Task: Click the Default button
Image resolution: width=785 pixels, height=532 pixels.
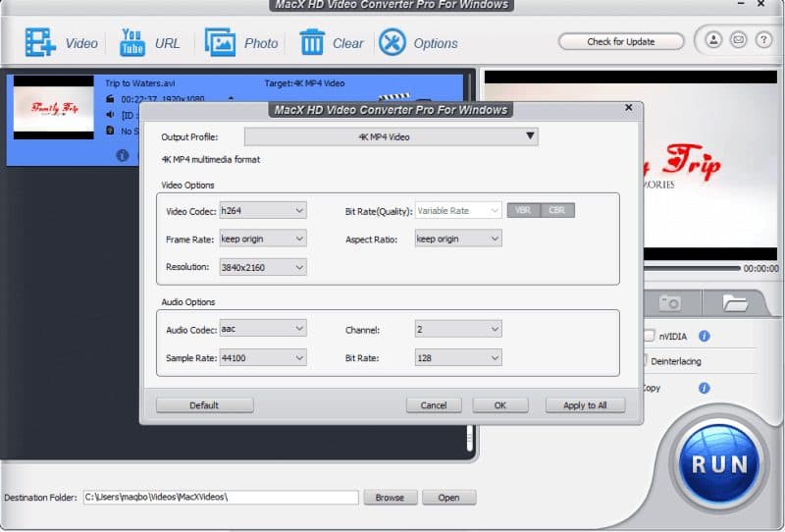Action: click(x=204, y=405)
